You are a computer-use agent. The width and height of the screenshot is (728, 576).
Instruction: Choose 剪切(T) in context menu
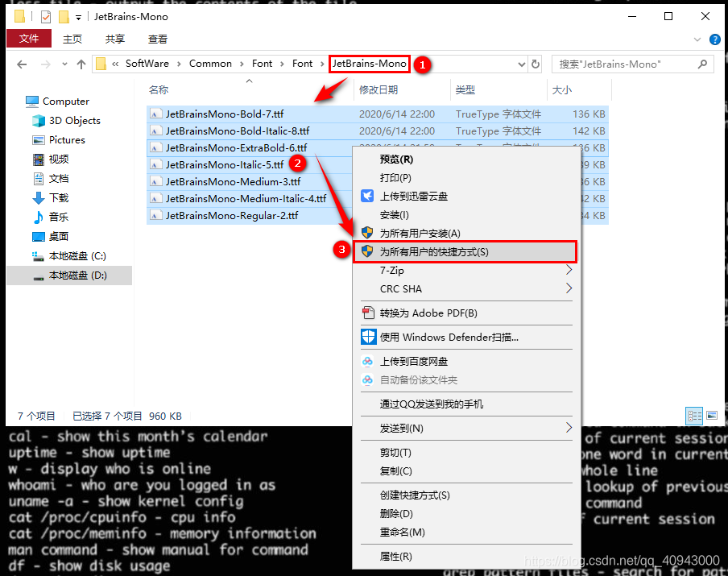click(x=466, y=453)
